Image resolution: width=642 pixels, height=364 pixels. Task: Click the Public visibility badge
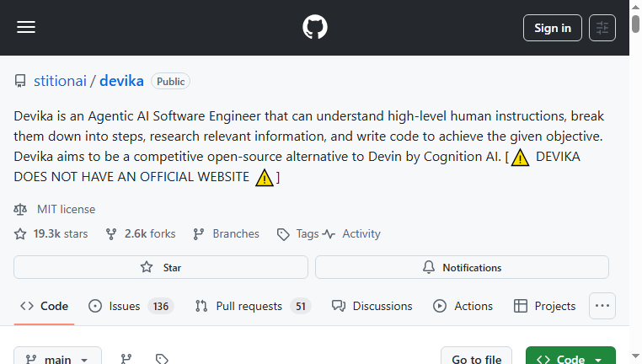170,81
